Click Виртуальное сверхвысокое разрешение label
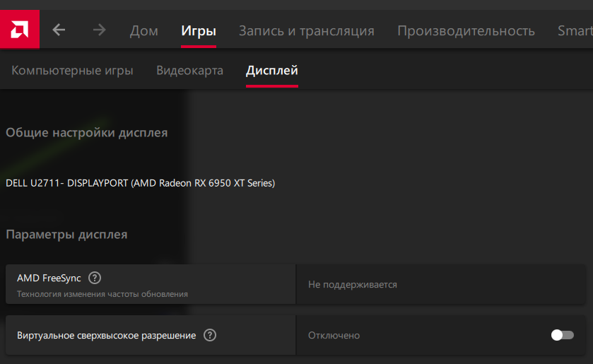593x364 pixels. click(x=106, y=336)
